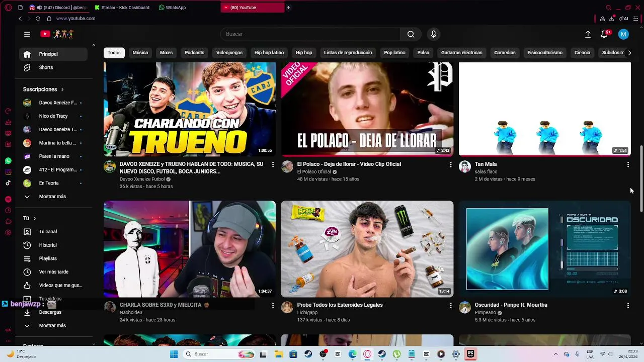
Task: Open the Tú section heading
Action: 29,218
